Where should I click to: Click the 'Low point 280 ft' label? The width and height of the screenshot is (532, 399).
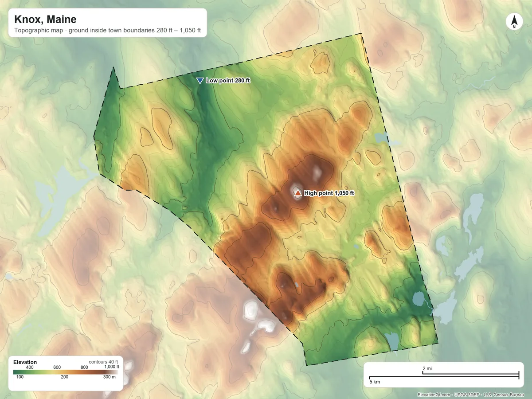point(228,81)
